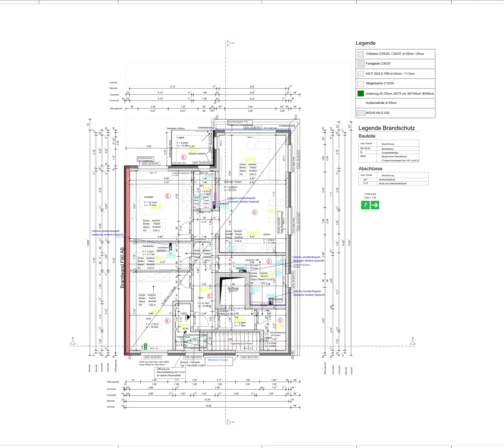Click the Ortbeton hatch pattern in legend
The width and height of the screenshot is (504, 448).
(x=360, y=54)
